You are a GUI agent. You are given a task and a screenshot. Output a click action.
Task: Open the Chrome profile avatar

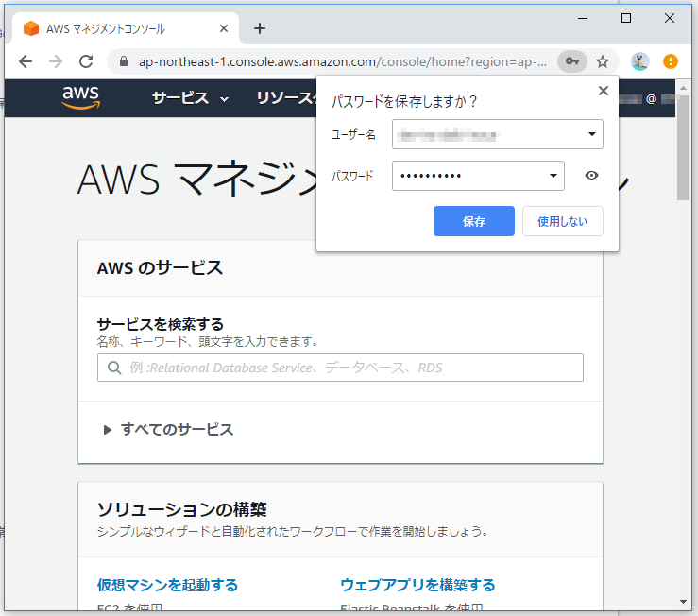point(640,61)
